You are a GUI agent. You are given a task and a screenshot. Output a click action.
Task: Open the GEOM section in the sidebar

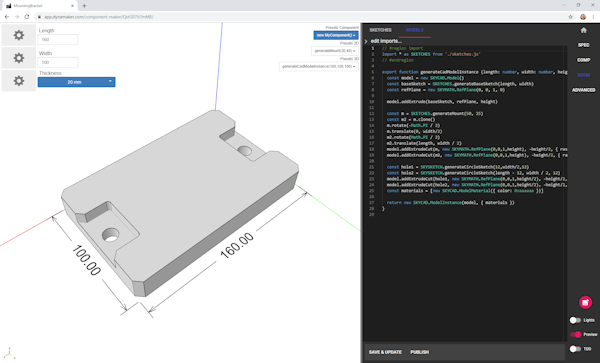coord(584,75)
